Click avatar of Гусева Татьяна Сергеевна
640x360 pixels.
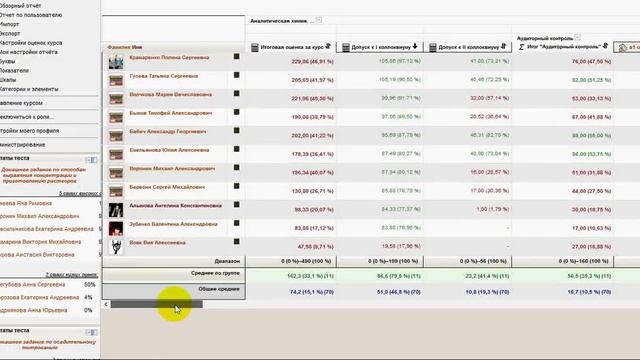point(116,80)
